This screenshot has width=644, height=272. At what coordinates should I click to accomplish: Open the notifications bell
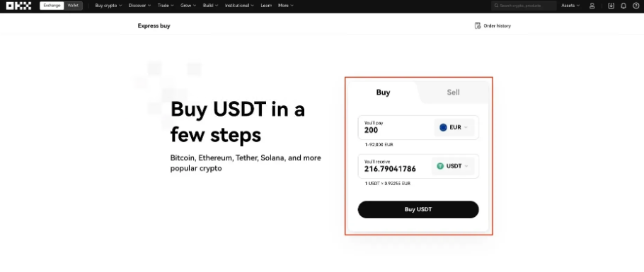[x=623, y=6]
